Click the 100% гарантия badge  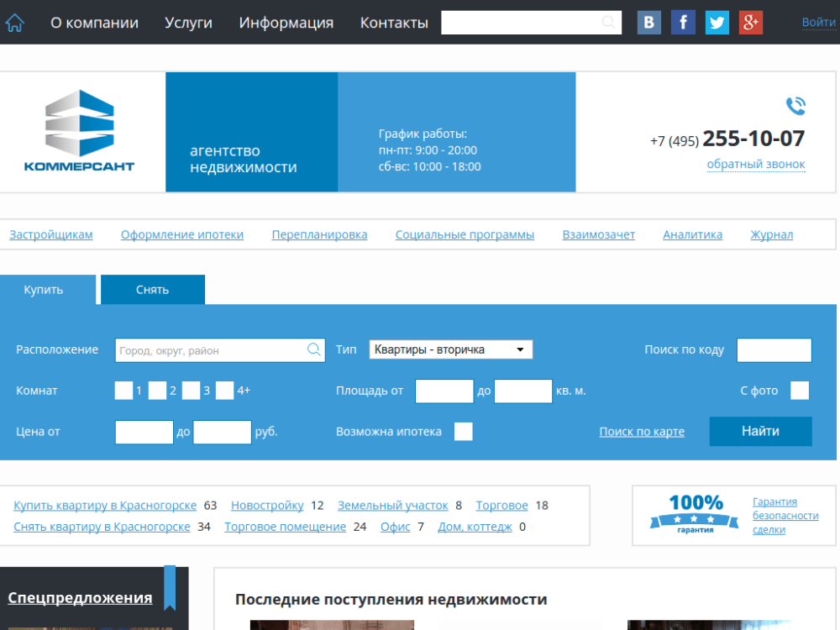[695, 514]
